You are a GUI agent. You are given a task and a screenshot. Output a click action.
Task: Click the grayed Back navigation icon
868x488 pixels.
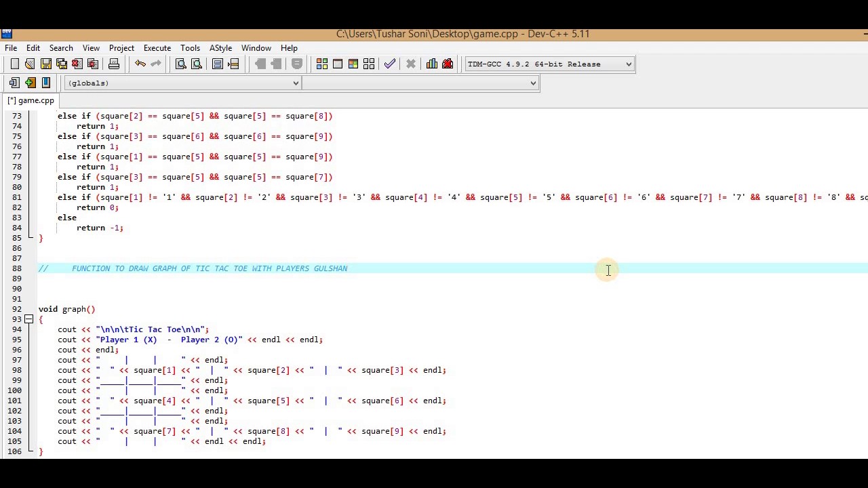(x=260, y=64)
